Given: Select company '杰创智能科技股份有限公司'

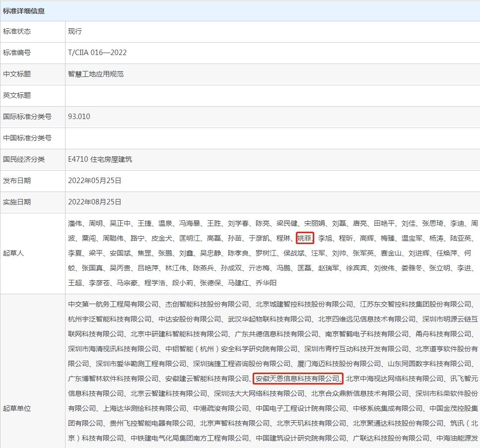Looking at the screenshot, I should coord(207,304).
